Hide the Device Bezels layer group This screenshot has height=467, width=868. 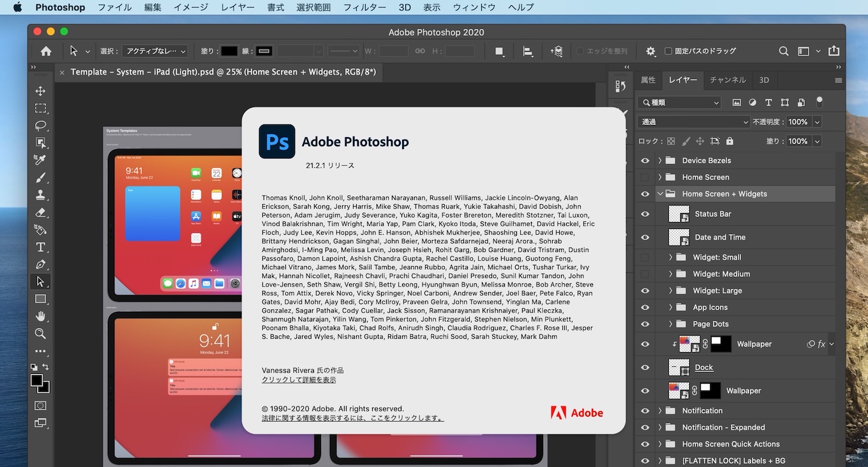[x=645, y=161]
